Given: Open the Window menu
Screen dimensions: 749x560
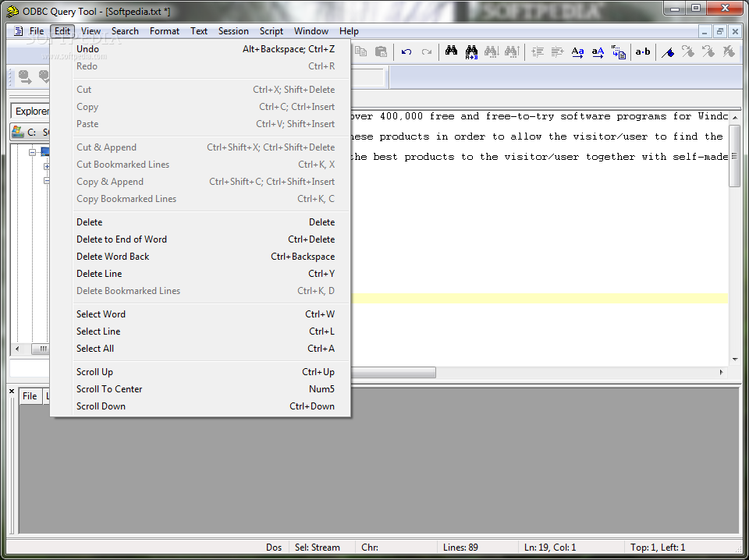Looking at the screenshot, I should click(311, 31).
